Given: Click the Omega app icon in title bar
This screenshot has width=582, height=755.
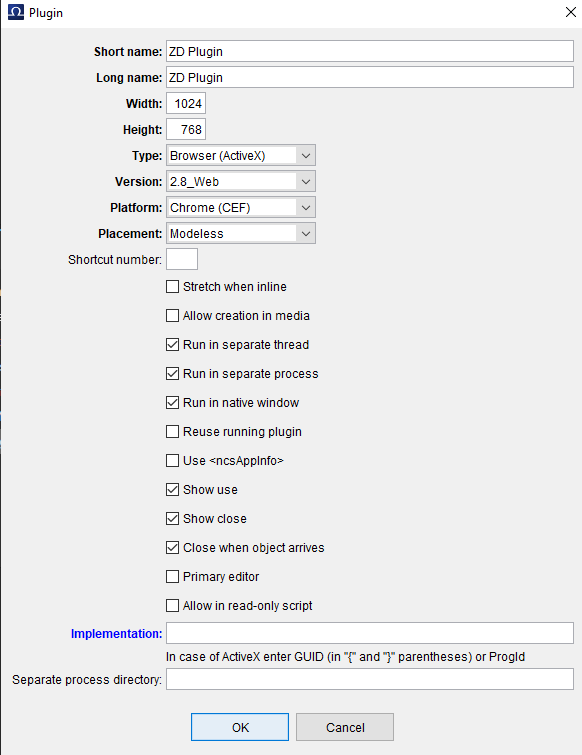Looking at the screenshot, I should [x=15, y=13].
